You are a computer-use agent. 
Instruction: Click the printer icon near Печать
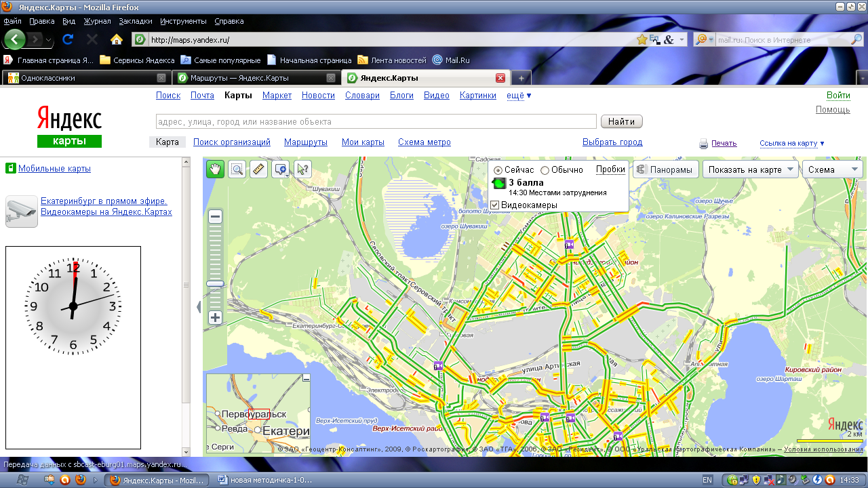[x=704, y=144]
